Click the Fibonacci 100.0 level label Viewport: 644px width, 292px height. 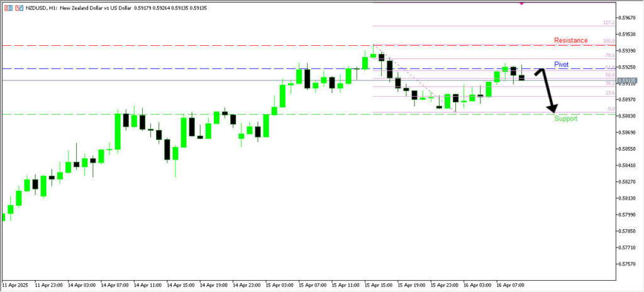[608, 41]
